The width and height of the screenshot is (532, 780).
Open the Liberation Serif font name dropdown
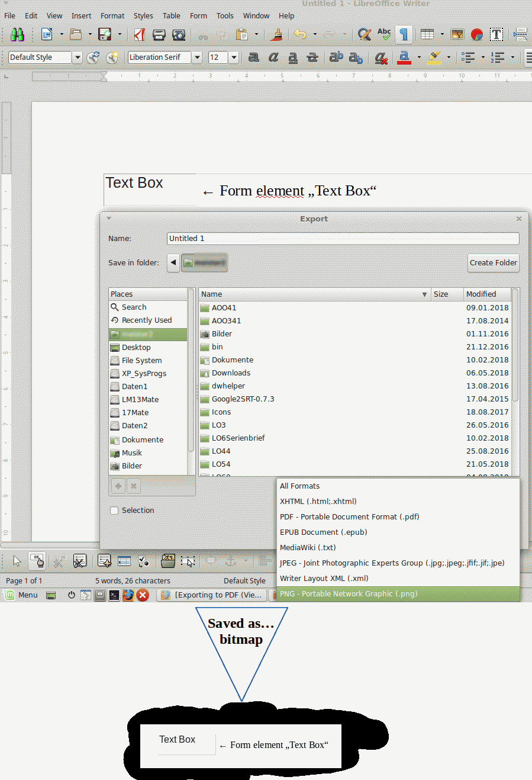[x=197, y=57]
